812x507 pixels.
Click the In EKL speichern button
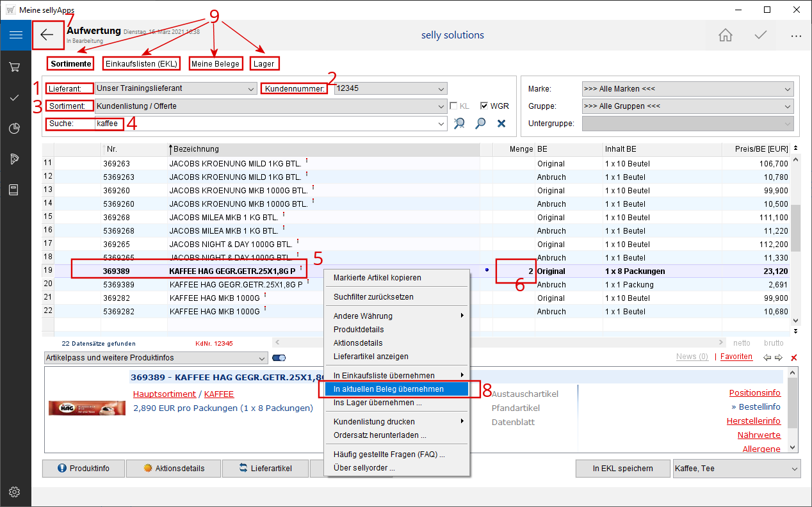(x=622, y=469)
